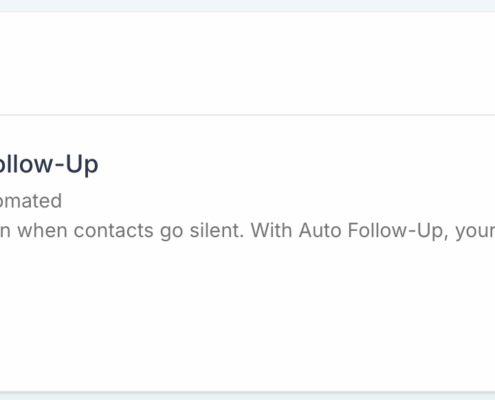The image size is (495, 400).
Task: Click the word 'Auto' in the description
Action: [x=320, y=231]
